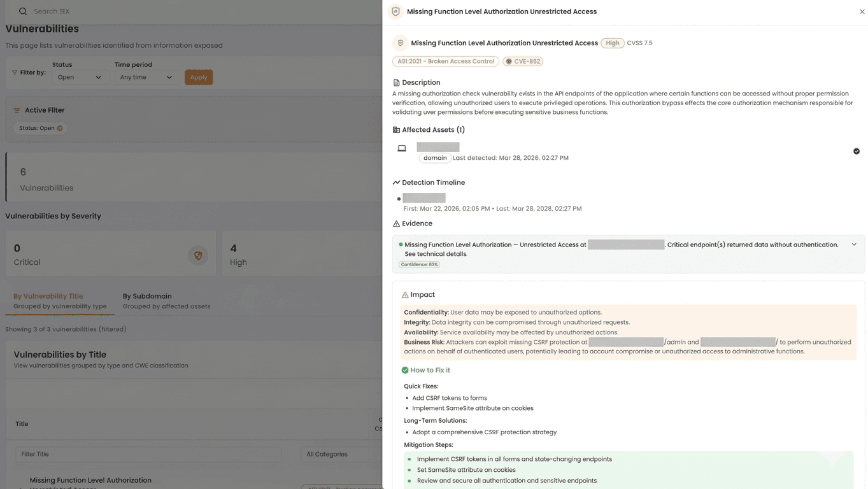The image size is (868, 489).
Task: Click the warning triangle icon beside Evidence
Action: click(x=396, y=223)
